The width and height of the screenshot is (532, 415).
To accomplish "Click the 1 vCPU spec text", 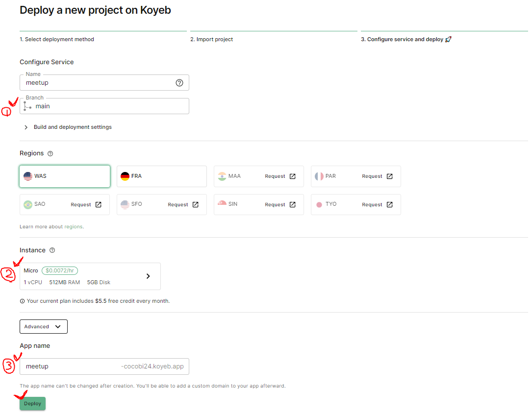I will pos(33,282).
